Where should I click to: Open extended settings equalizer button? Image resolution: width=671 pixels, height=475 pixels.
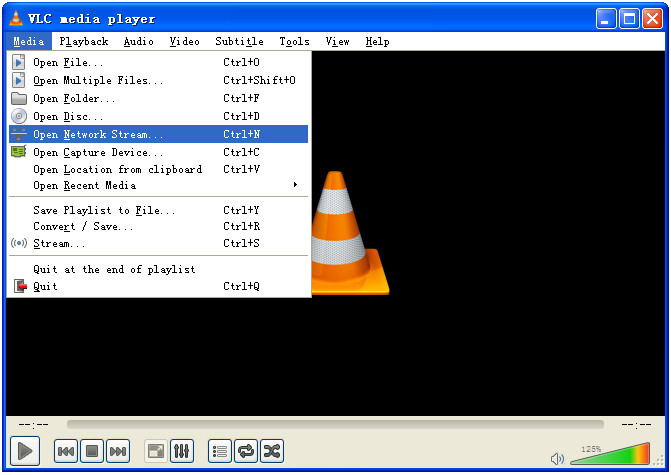(182, 451)
